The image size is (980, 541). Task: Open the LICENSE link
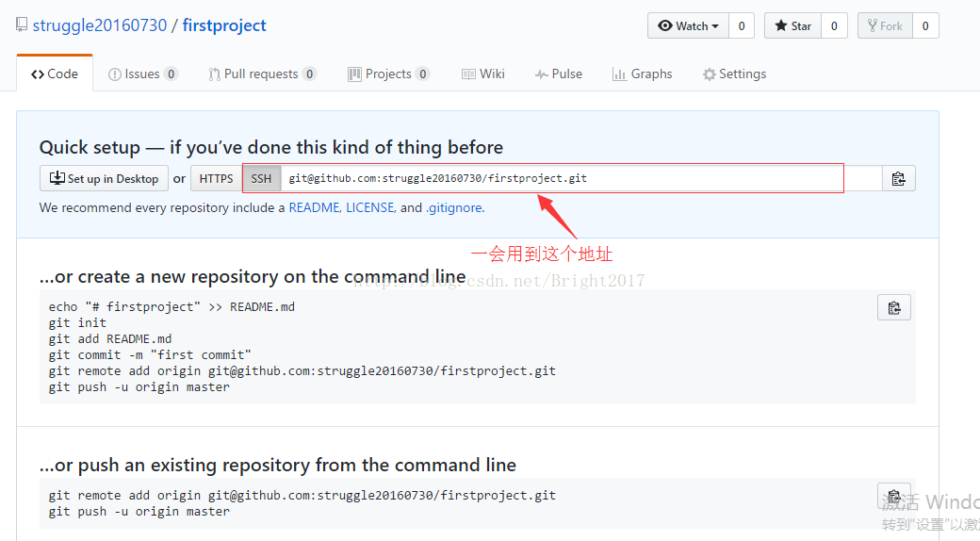click(370, 207)
